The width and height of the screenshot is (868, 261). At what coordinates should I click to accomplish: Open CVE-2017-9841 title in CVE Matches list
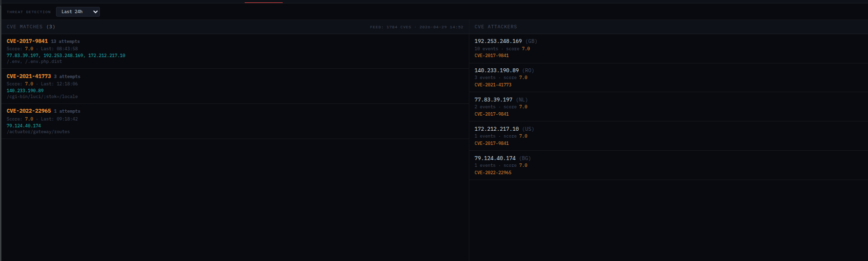[x=27, y=41]
